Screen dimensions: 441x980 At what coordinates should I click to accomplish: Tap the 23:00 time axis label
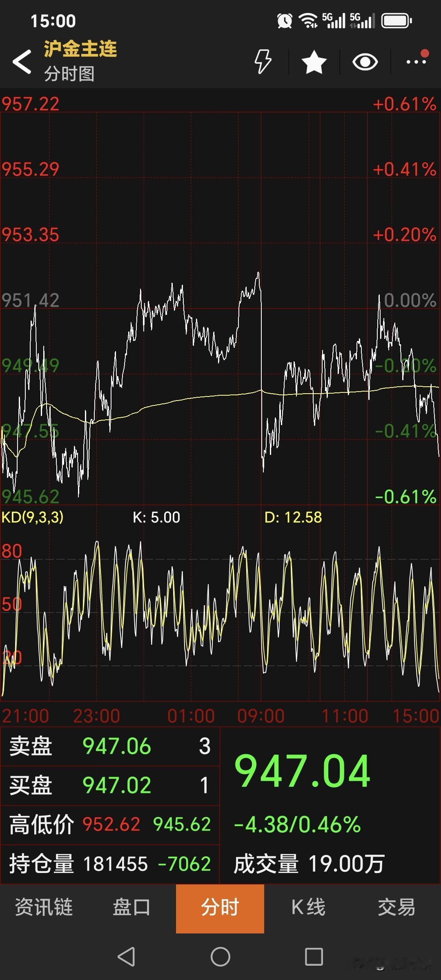pos(96,716)
